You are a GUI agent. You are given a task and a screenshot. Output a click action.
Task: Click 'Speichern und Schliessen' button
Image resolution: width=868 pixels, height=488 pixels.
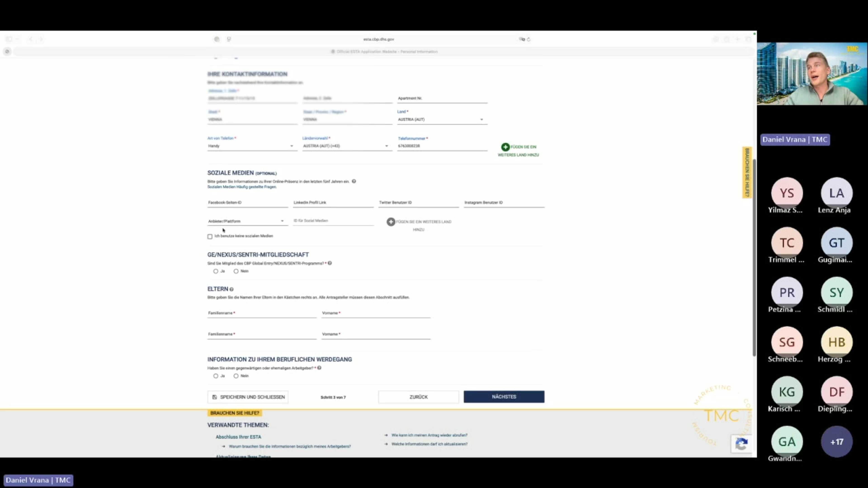pyautogui.click(x=248, y=397)
